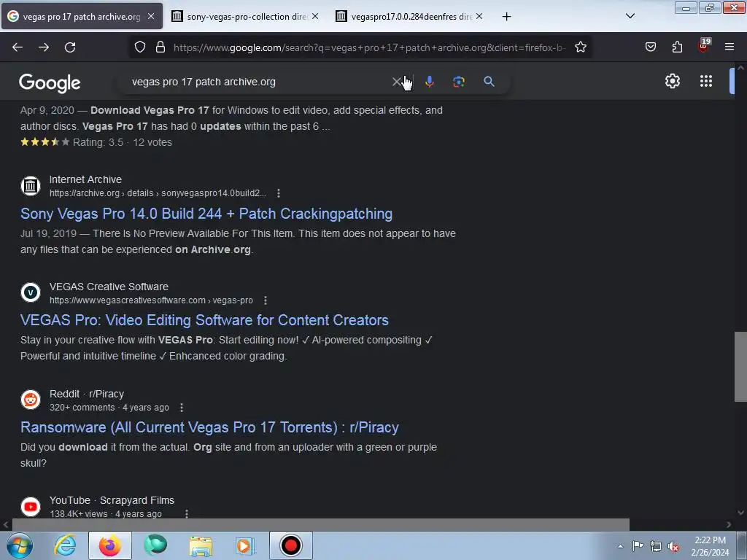Screen dimensions: 747x560
Task: Close the vegaspro17.0.0.284deenfres tab
Action: pos(479,16)
